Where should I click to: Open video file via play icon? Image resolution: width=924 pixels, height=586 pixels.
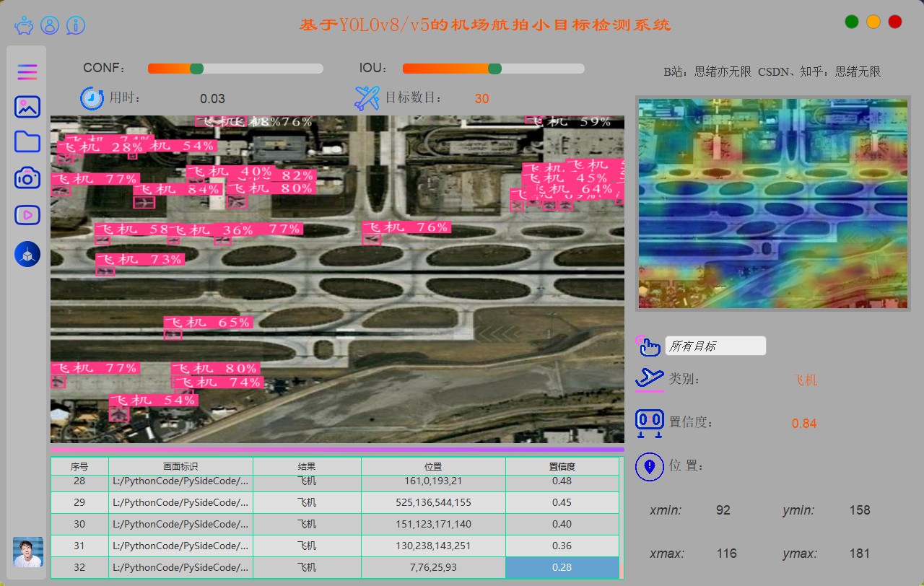(27, 214)
